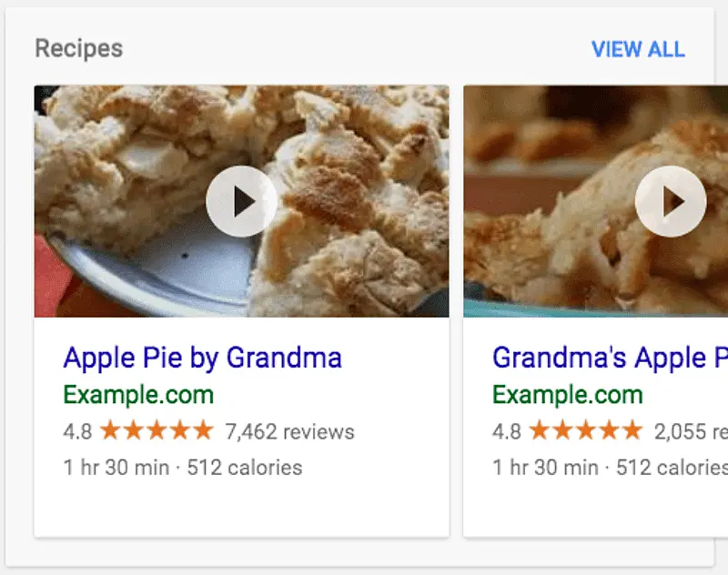Click the first star of the left recipe
The image size is (728, 575).
point(109,430)
